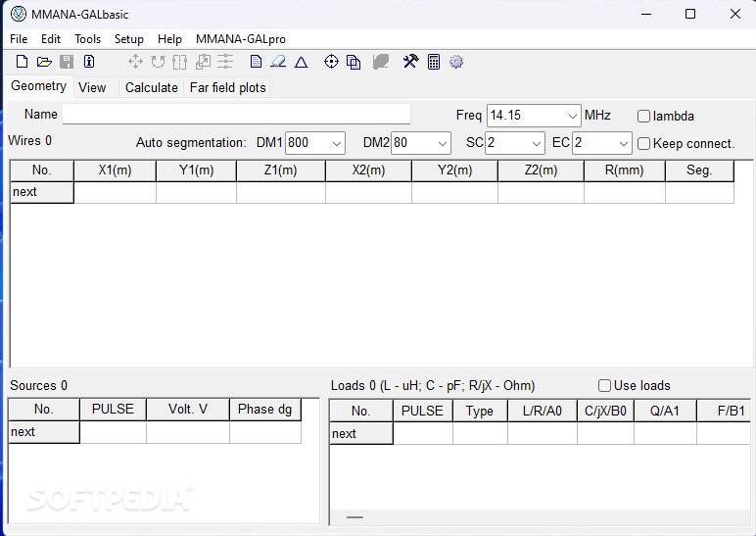Open the file info (i) icon
This screenshot has height=536, width=756.
point(89,62)
